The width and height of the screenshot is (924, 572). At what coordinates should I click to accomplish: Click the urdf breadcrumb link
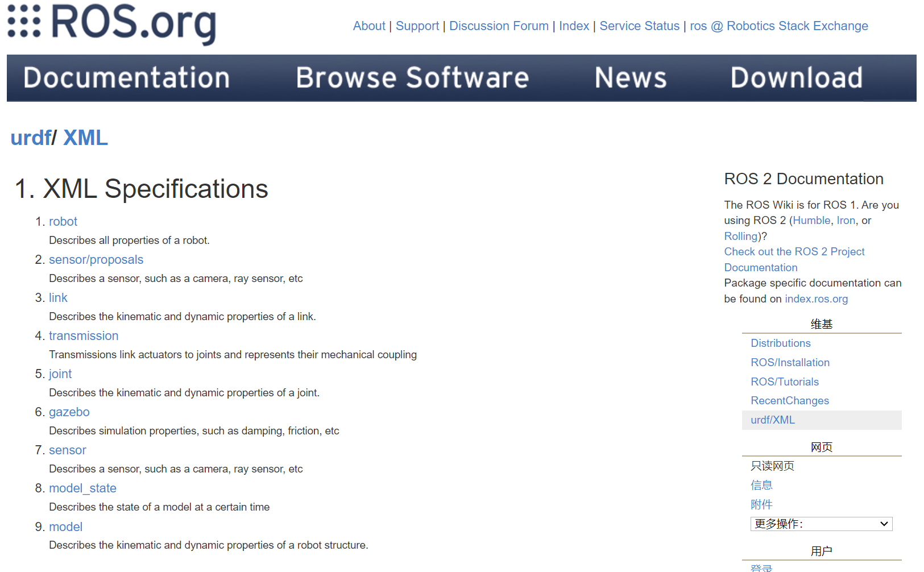click(31, 138)
